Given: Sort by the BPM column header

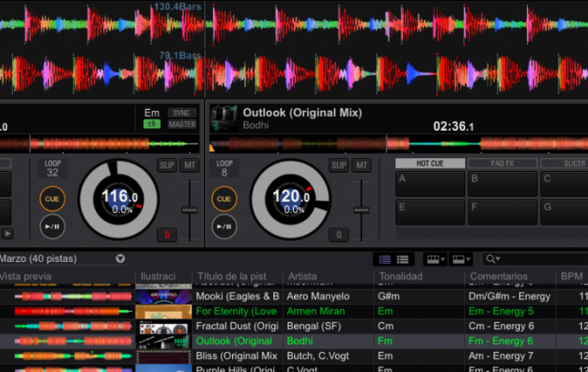Looking at the screenshot, I should click(x=572, y=277).
